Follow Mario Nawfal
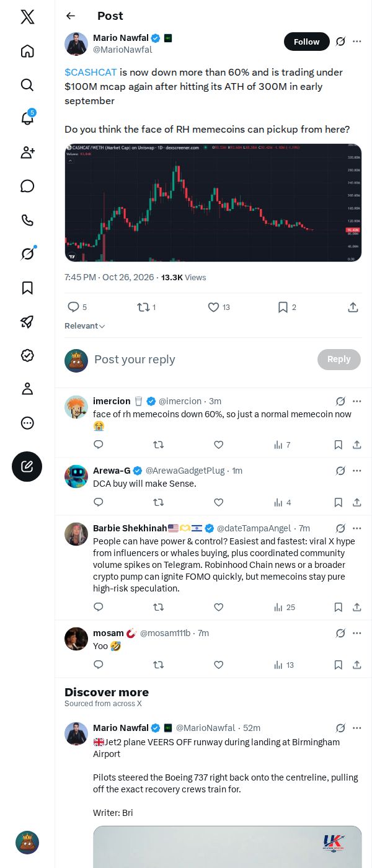The height and width of the screenshot is (868, 372). (307, 42)
